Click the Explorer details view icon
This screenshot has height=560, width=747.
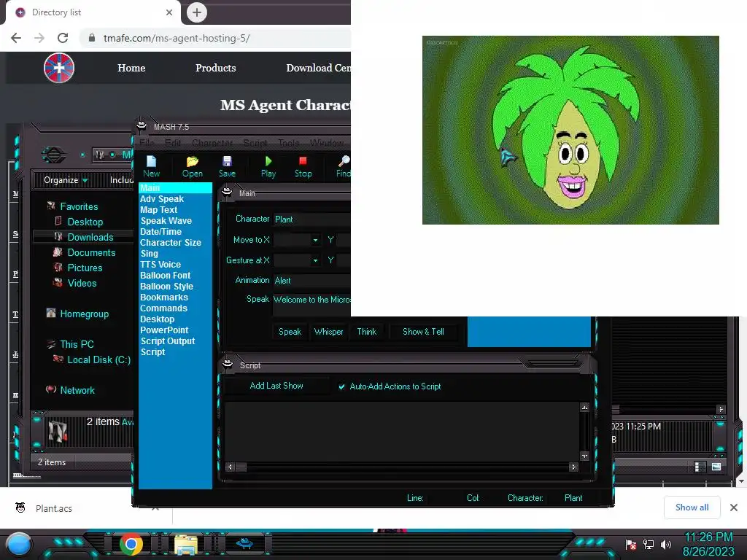point(700,467)
